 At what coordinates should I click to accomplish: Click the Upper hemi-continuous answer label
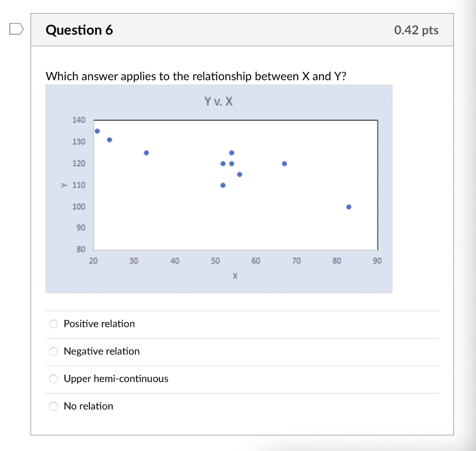coord(116,379)
